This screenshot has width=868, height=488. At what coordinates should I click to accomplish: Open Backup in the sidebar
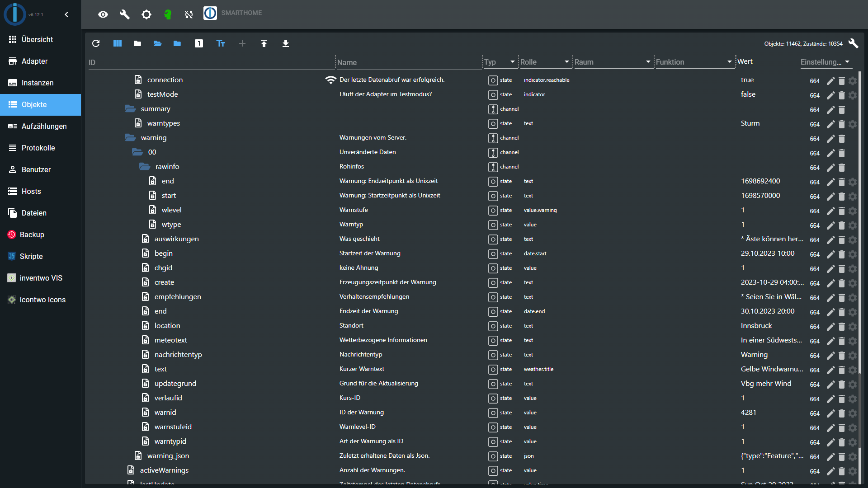tap(41, 235)
